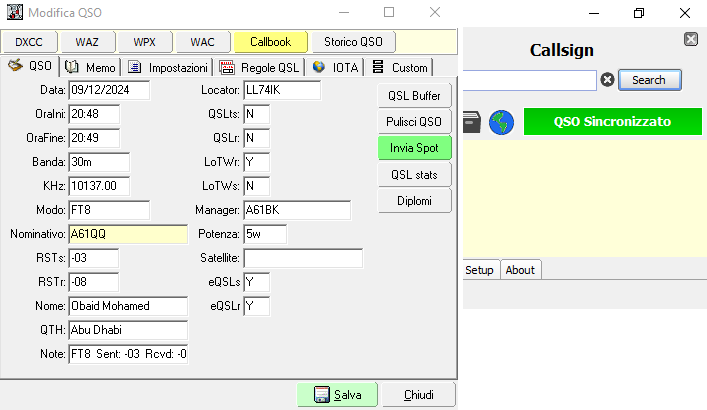Close the Callsign panel with X icon
The width and height of the screenshot is (707, 410).
[691, 39]
